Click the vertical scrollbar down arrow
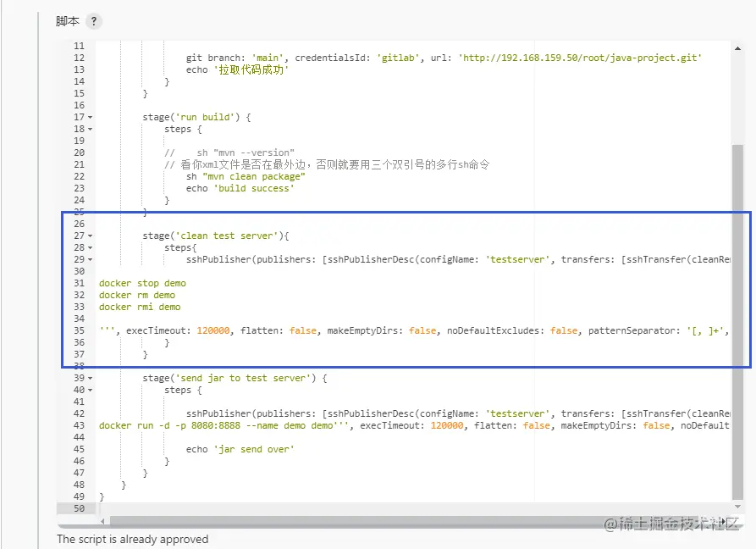756x549 pixels. pyautogui.click(x=737, y=507)
